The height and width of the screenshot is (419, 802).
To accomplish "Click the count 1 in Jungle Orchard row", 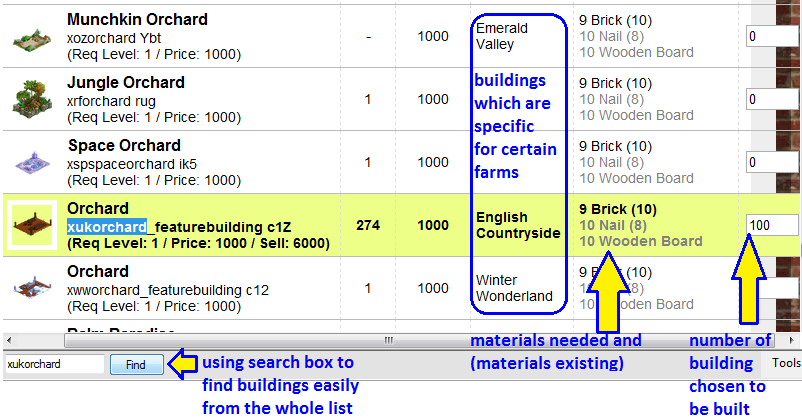I will tap(368, 99).
